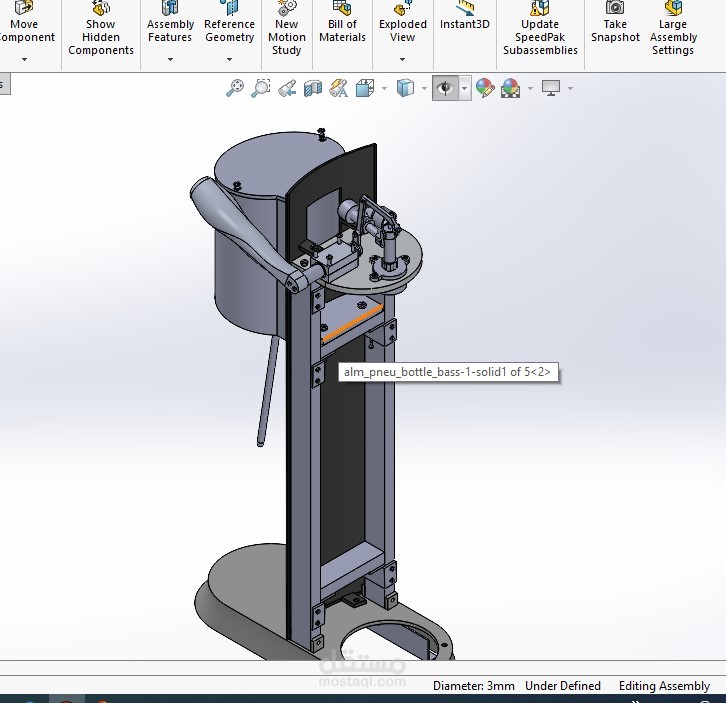Viewport: 726px width, 703px height.
Task: Click Update SpeedPak Subassemblies
Action: pos(540,28)
